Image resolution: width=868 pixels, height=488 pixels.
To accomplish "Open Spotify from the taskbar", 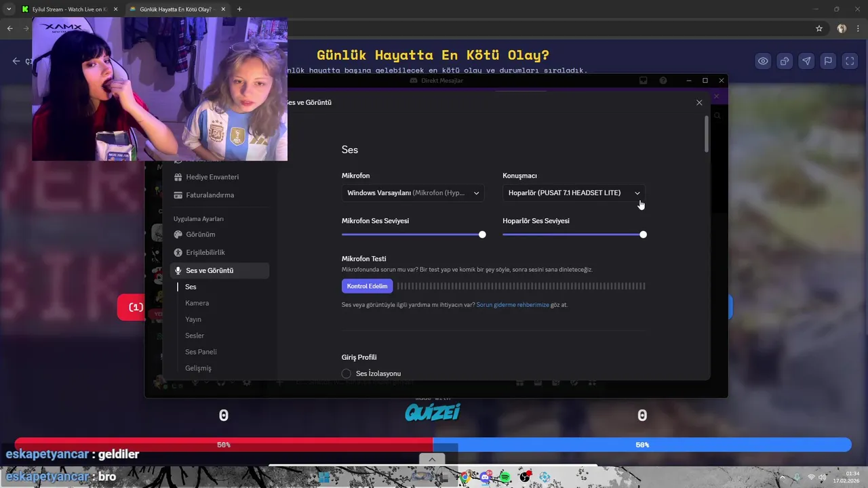I will tap(505, 477).
